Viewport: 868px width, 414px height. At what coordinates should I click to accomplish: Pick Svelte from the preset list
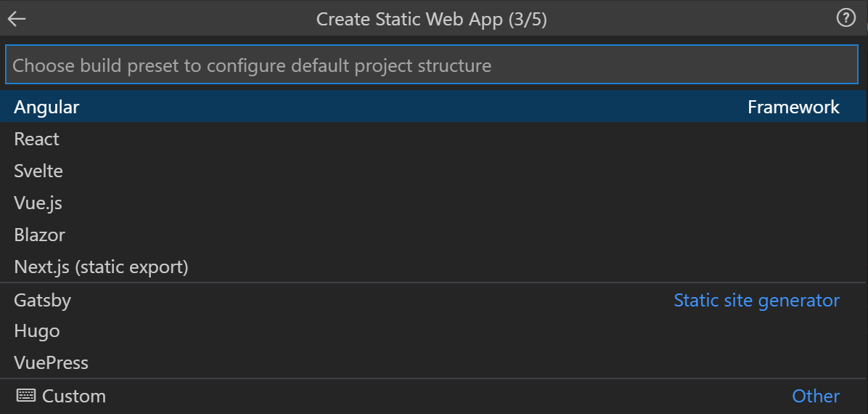click(432, 171)
